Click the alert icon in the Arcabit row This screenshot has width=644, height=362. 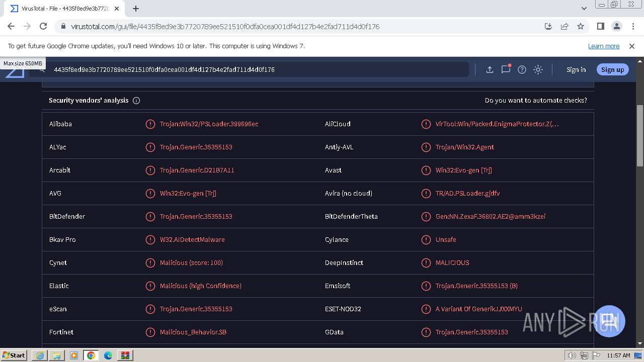[x=150, y=170]
